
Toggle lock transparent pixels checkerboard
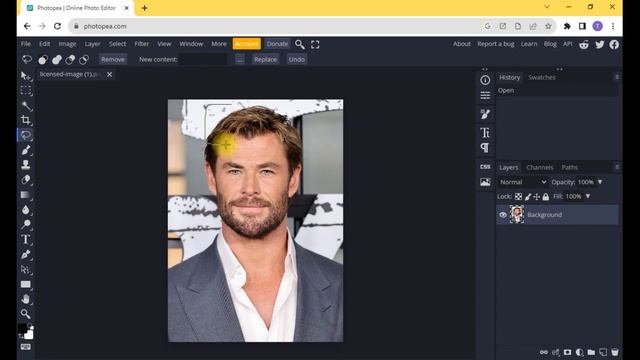[x=518, y=197]
